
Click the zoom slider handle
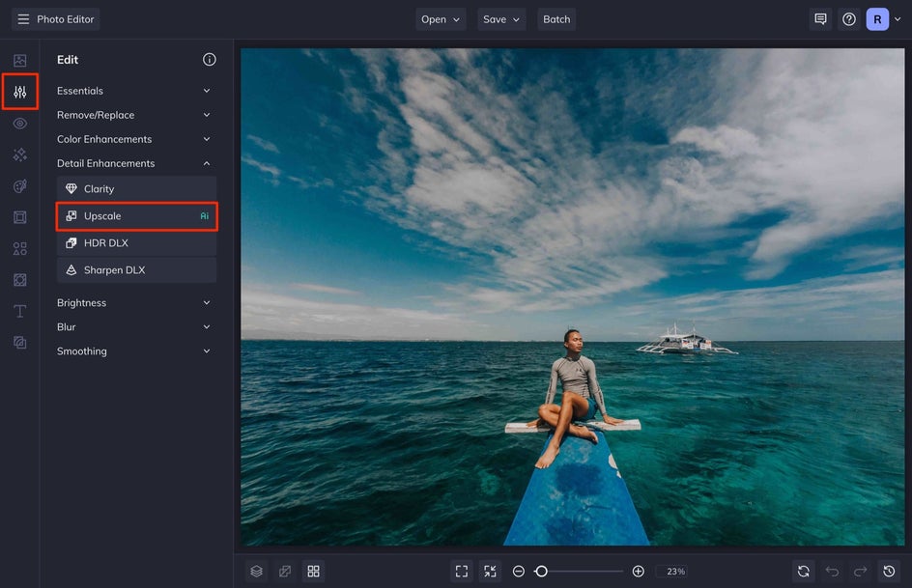coord(541,572)
